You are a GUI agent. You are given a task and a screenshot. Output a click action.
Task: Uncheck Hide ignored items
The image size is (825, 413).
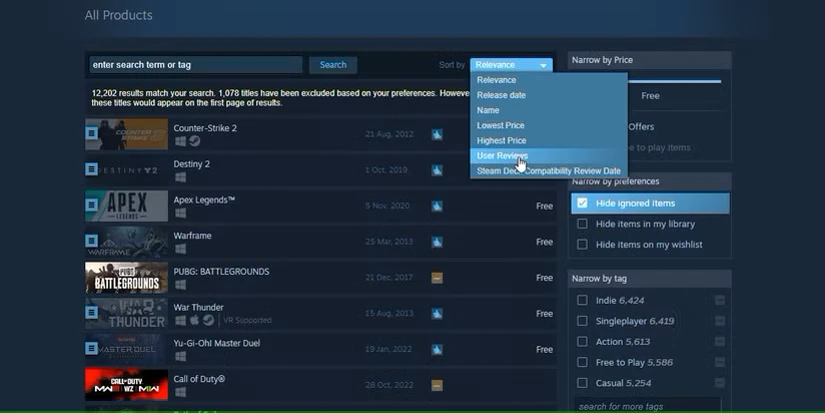point(582,203)
